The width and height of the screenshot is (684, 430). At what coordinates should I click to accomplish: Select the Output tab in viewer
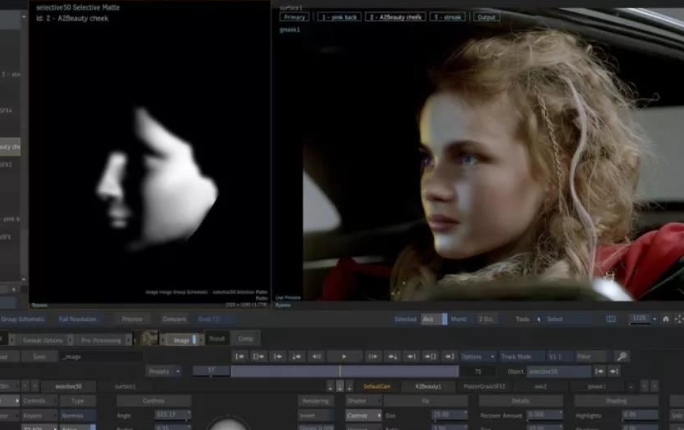coord(486,17)
